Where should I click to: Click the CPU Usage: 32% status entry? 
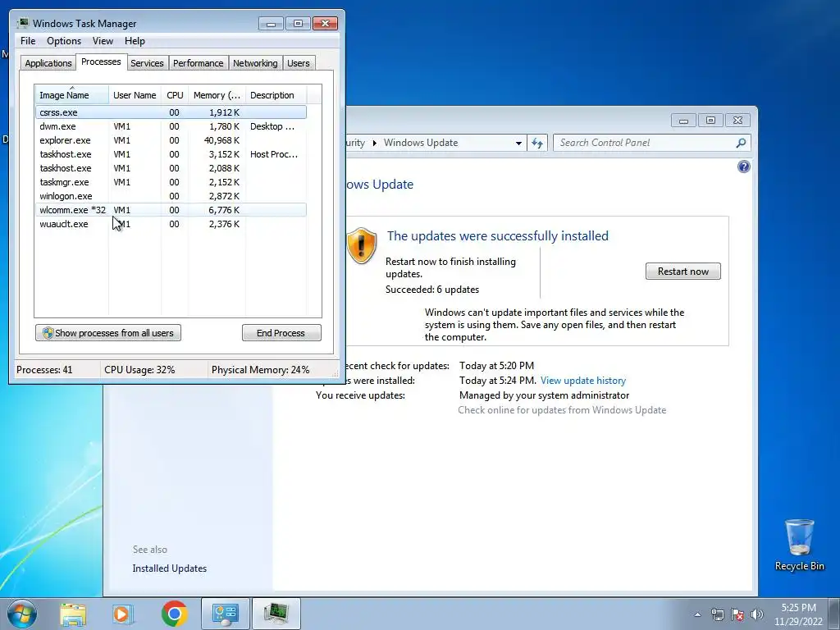tap(139, 370)
